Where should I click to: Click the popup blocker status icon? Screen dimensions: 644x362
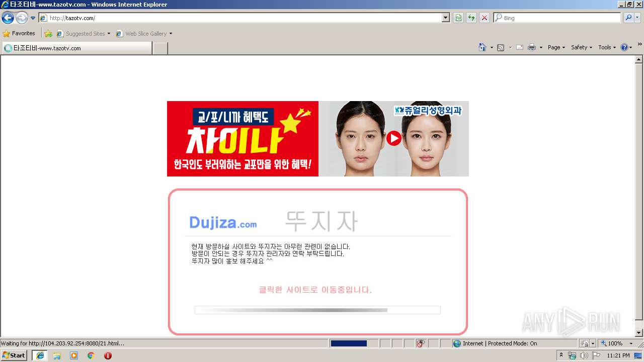pos(421,343)
